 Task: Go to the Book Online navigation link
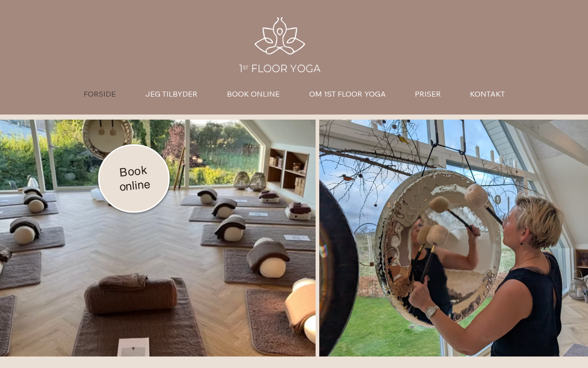253,94
